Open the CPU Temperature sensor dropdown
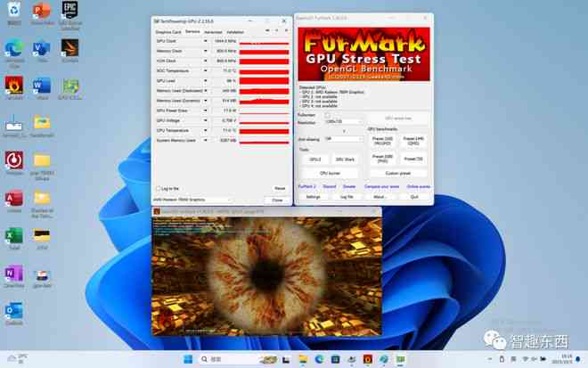The height and width of the screenshot is (368, 588). click(x=205, y=130)
